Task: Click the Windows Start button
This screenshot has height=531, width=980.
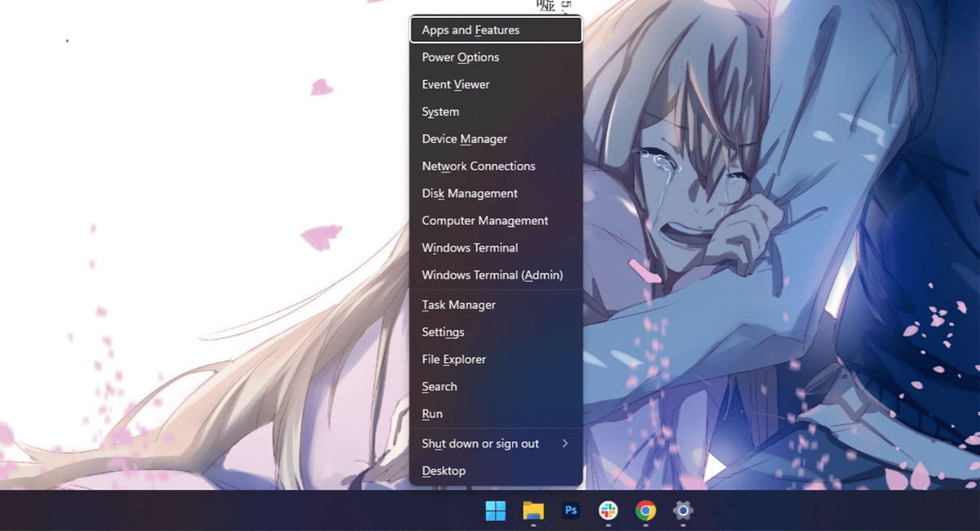Action: (x=495, y=511)
